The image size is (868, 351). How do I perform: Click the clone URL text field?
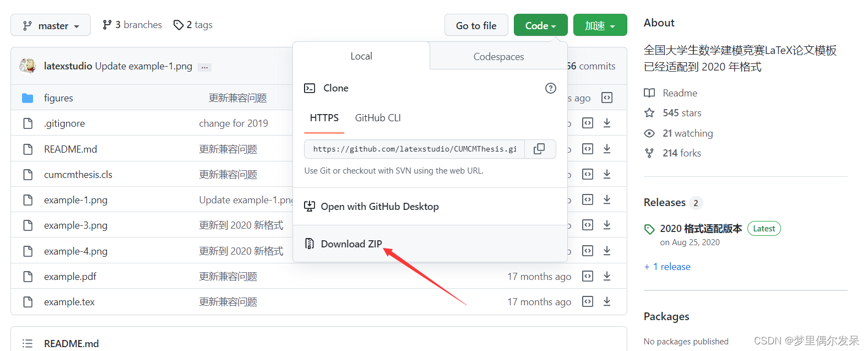[415, 149]
